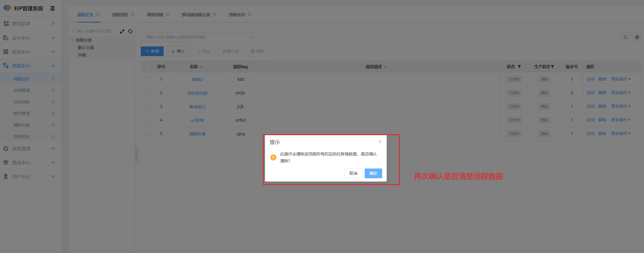Click the star next to 流程授权 tab

(133, 14)
